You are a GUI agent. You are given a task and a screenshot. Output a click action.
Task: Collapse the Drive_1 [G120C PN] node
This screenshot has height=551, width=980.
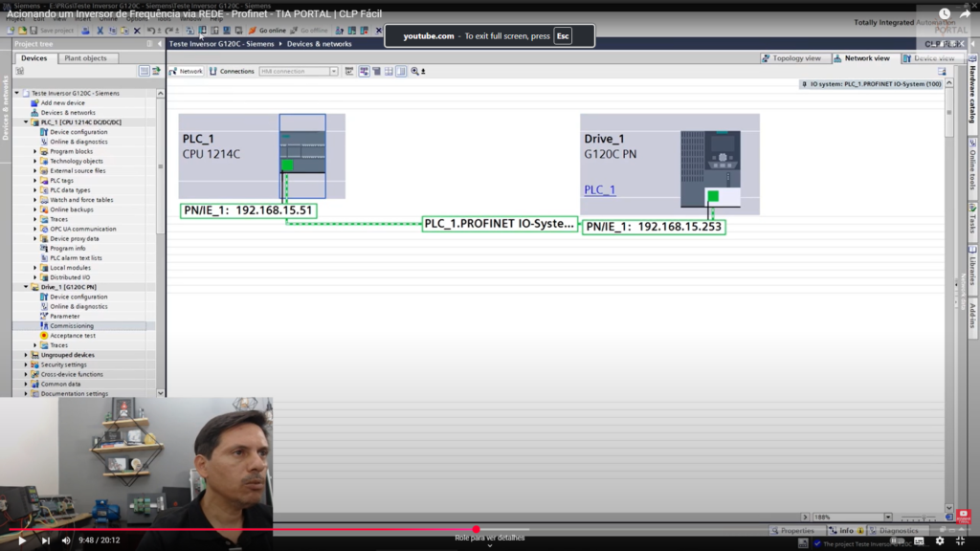pyautogui.click(x=26, y=287)
